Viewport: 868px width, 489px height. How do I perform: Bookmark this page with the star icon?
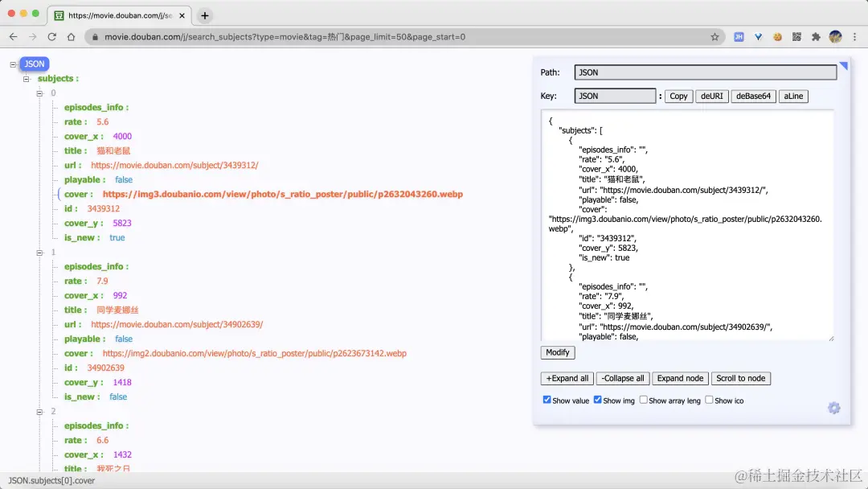714,36
